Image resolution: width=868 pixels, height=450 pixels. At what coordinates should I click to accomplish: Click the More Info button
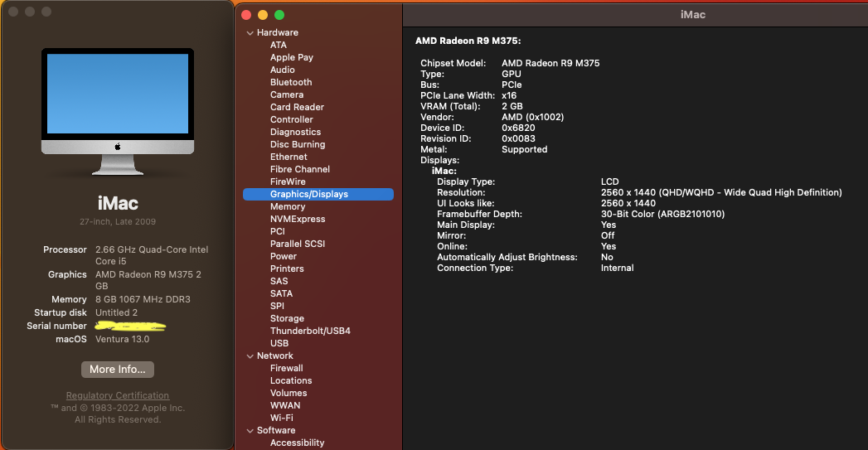click(117, 370)
